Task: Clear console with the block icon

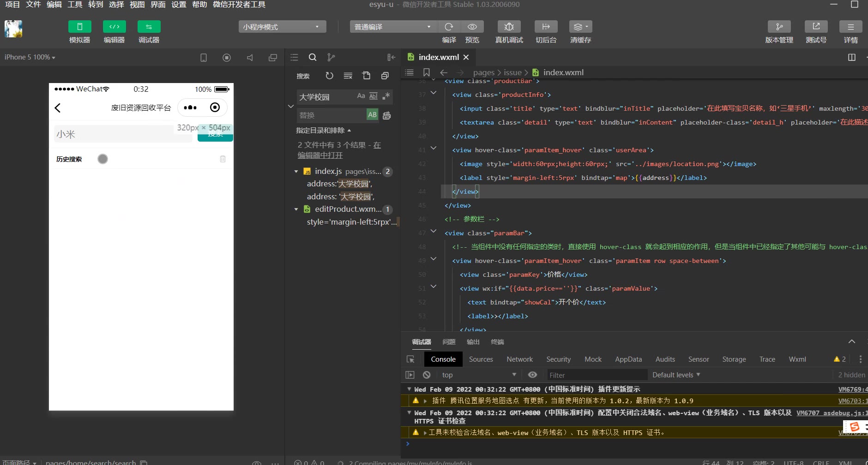Action: tap(427, 375)
